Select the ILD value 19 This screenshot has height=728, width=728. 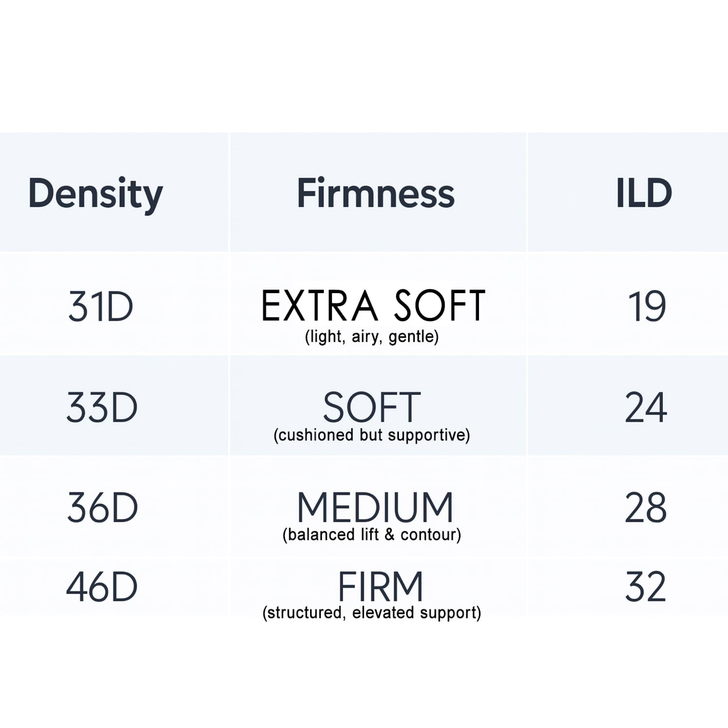[646, 307]
